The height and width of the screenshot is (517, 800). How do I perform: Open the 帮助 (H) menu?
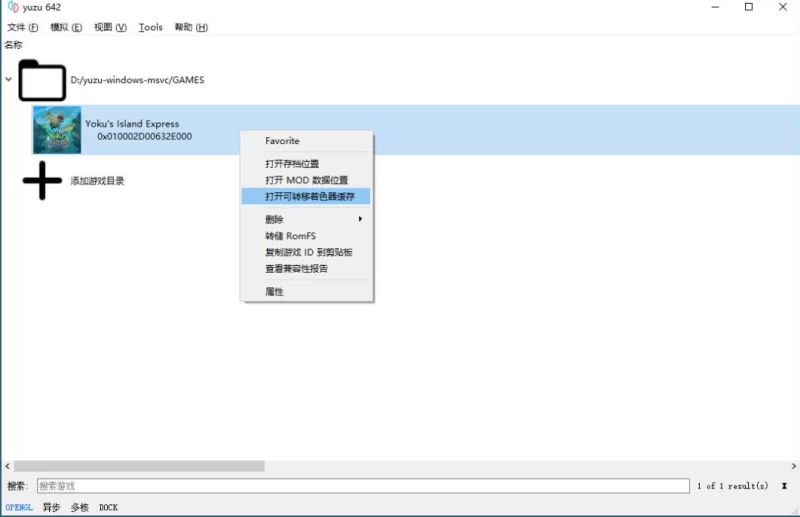(x=191, y=28)
